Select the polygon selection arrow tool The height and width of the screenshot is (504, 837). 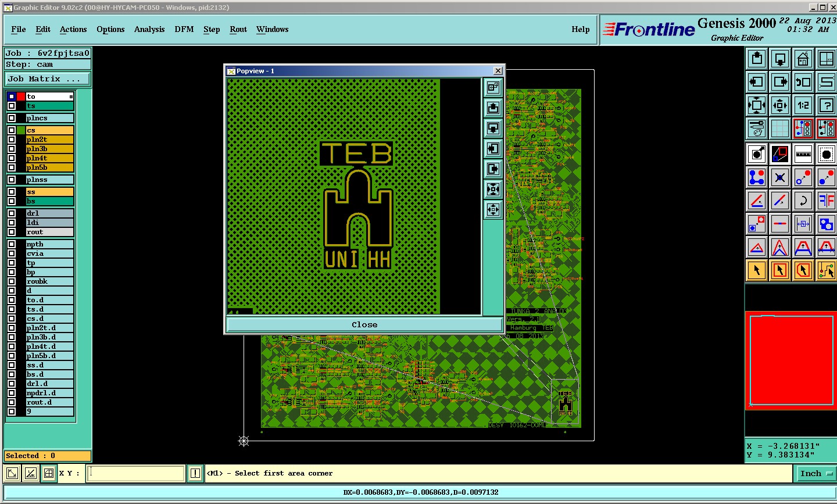[803, 270]
